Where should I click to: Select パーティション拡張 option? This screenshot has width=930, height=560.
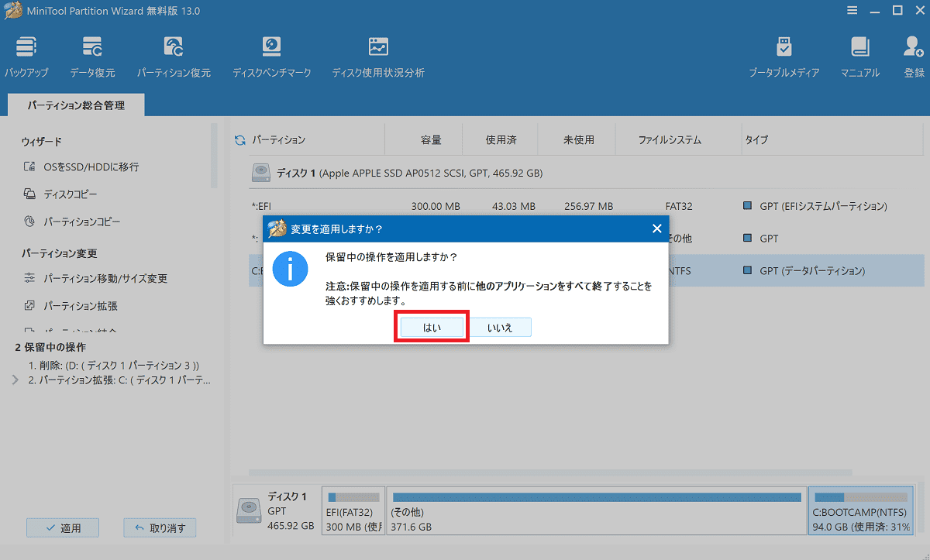[x=71, y=306]
